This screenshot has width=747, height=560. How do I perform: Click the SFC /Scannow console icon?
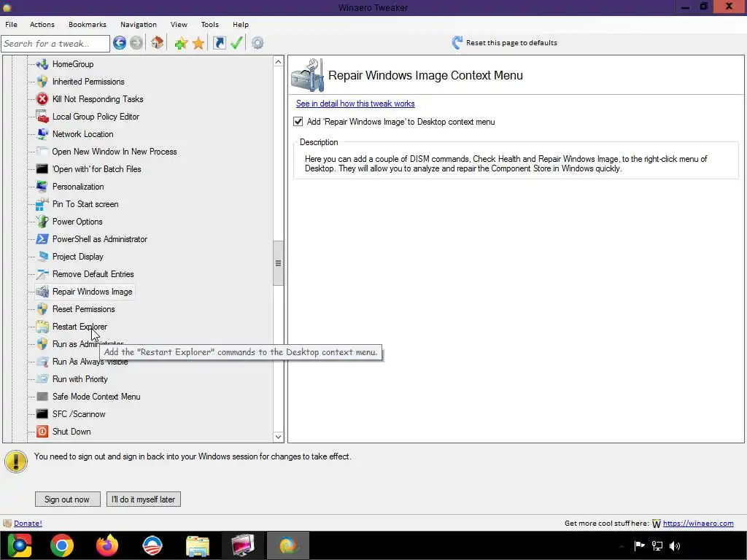42,414
